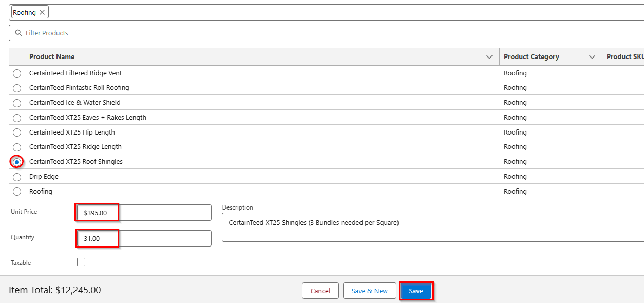Screen dimensions: 644x303
Task: Open the Product Name column menu
Action: click(x=489, y=57)
